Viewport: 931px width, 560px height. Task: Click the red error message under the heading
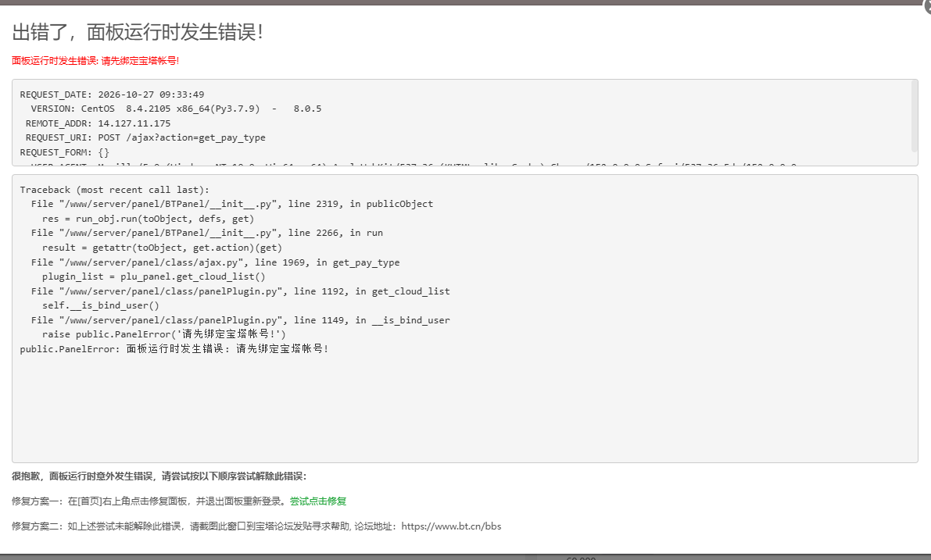tap(95, 60)
